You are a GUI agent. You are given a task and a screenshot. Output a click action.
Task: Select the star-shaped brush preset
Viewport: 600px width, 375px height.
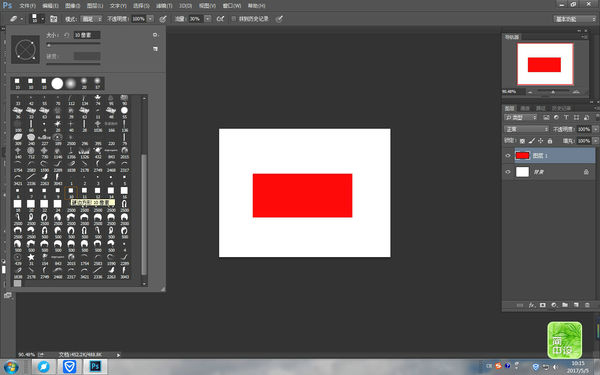(31, 257)
